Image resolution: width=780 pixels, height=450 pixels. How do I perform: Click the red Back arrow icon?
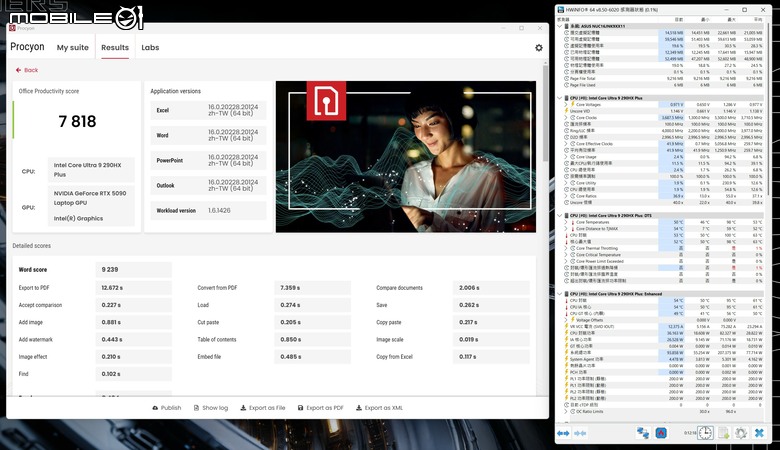(x=18, y=70)
